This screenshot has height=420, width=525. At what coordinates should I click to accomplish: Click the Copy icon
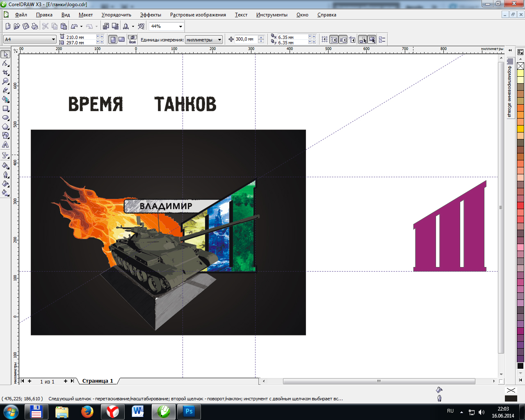click(54, 26)
